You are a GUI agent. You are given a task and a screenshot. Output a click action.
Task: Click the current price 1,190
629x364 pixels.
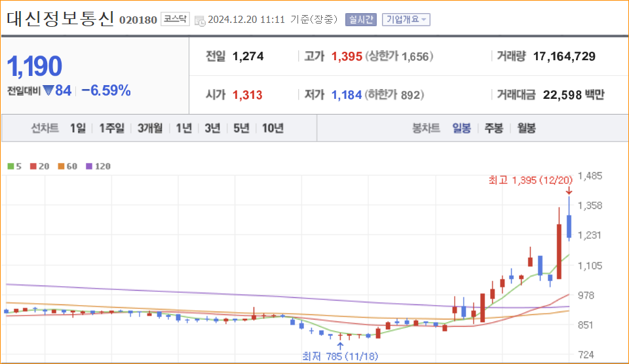35,66
